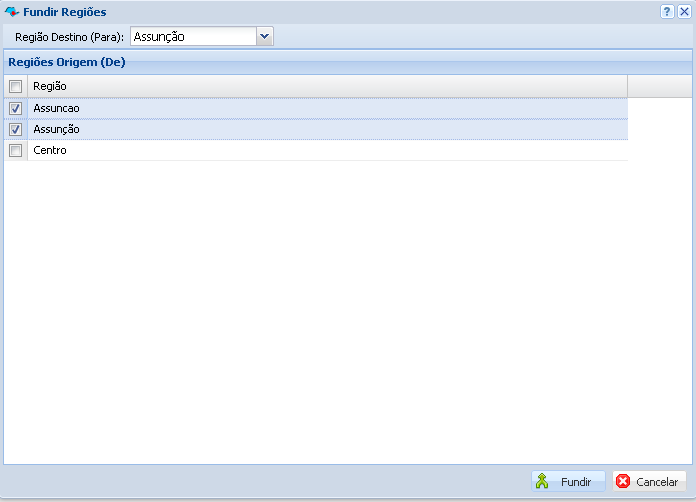The height and width of the screenshot is (502, 696).
Task: Uncheck the Assuncao region checkbox
Action: 15,108
